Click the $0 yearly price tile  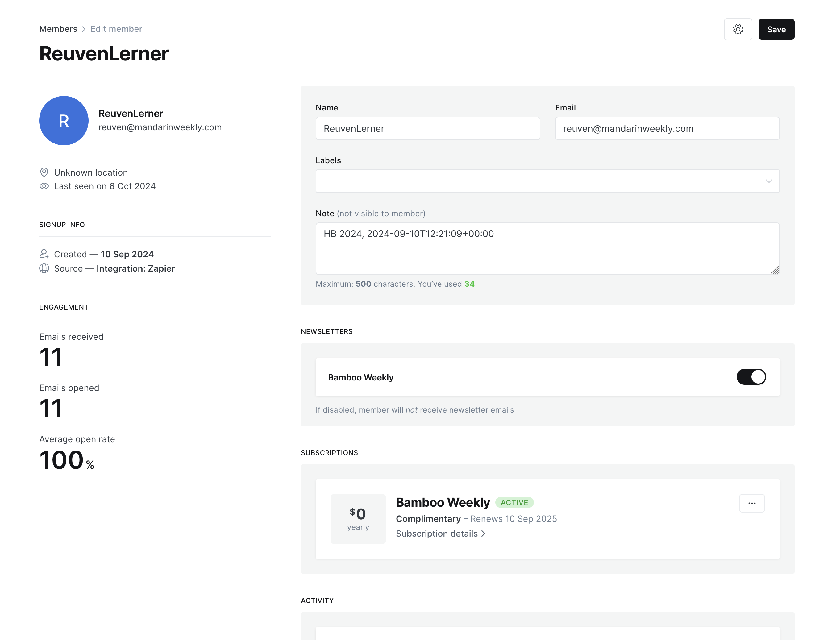tap(358, 519)
